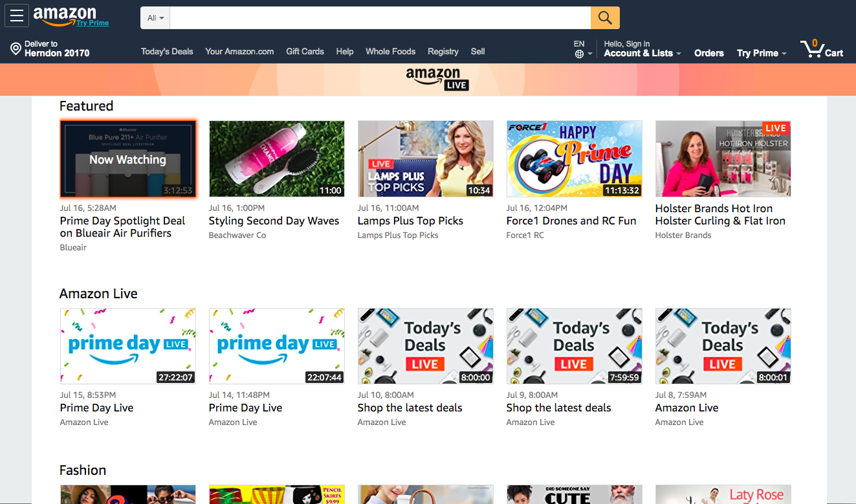Expand the Try Prime header dropdown

tap(762, 53)
